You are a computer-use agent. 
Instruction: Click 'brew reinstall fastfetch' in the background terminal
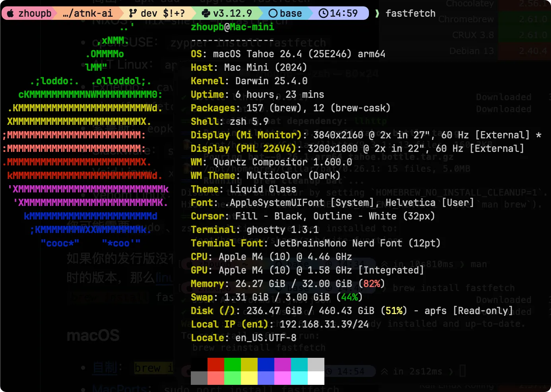[259, 347]
